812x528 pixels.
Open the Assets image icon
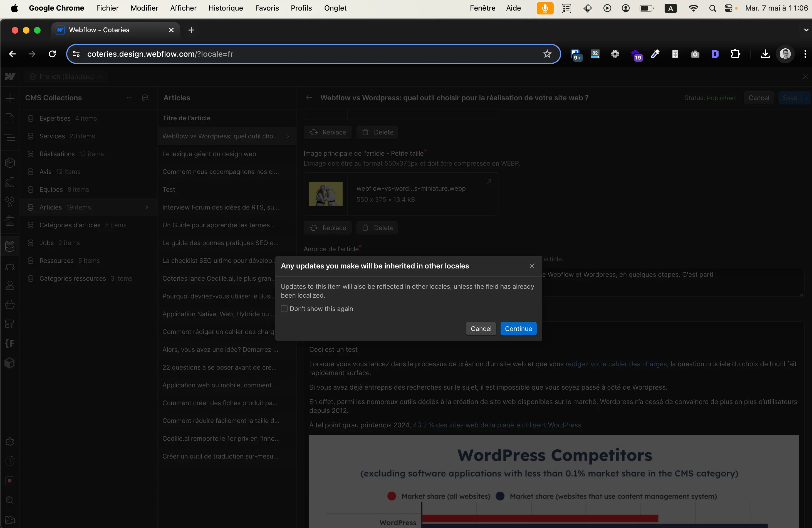pyautogui.click(x=10, y=221)
